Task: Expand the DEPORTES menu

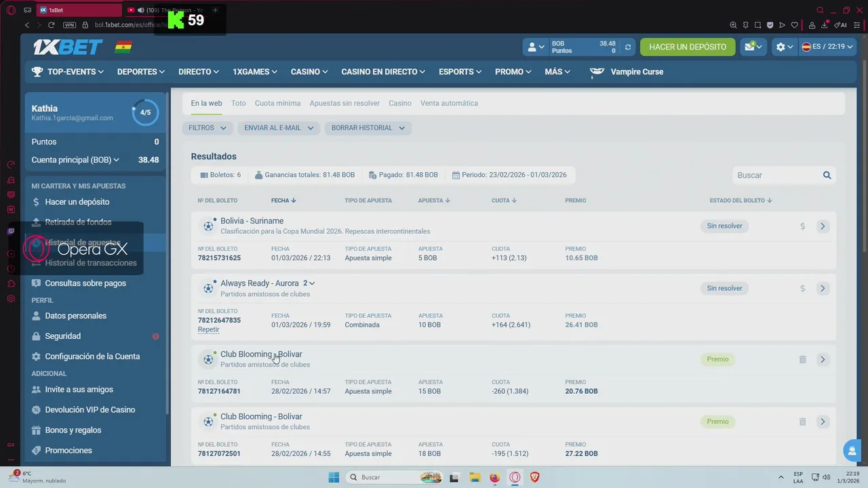Action: pos(141,72)
